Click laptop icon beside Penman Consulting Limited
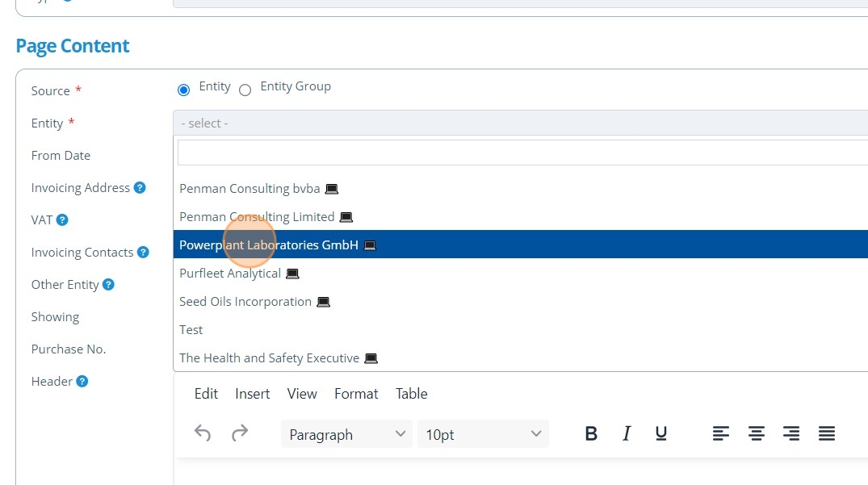 coord(346,217)
